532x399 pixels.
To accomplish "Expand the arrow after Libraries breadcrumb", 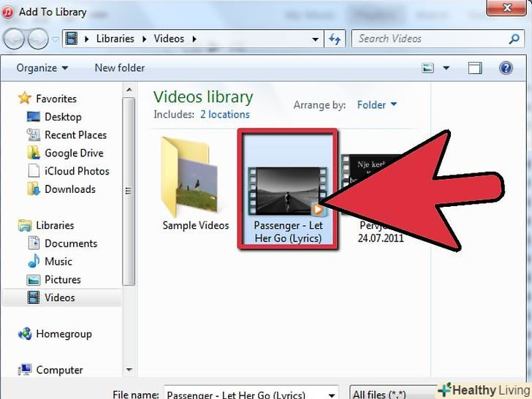I will 144,39.
